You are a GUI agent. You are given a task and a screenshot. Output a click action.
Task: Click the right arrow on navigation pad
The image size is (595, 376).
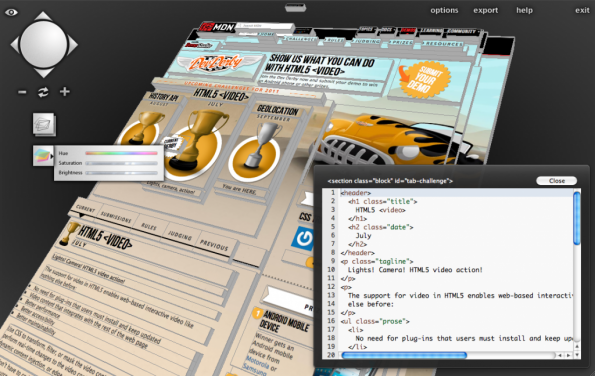(73, 44)
